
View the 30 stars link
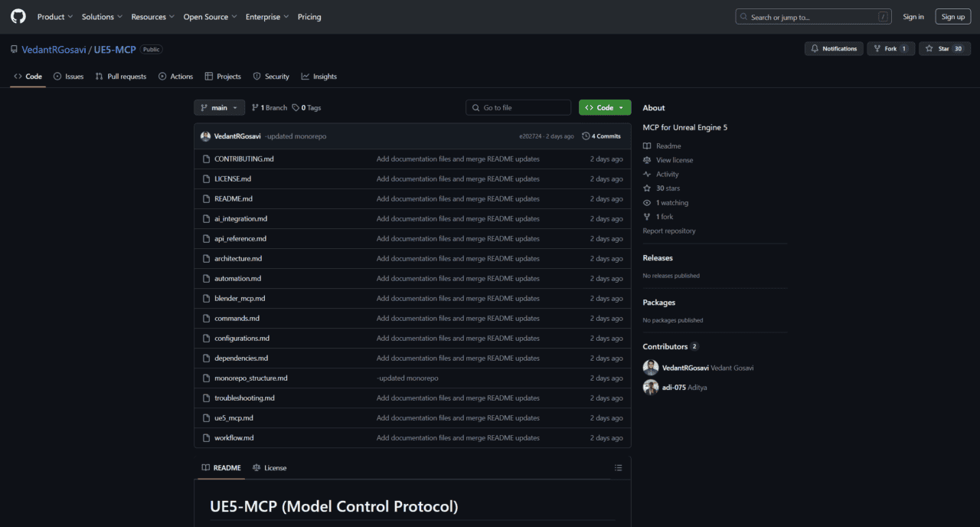tap(661, 188)
